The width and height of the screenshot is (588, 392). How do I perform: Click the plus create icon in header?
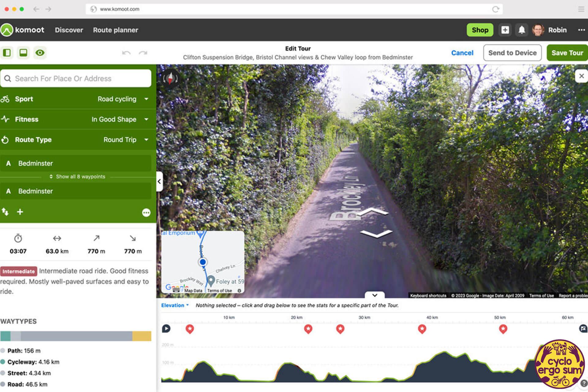pyautogui.click(x=505, y=30)
